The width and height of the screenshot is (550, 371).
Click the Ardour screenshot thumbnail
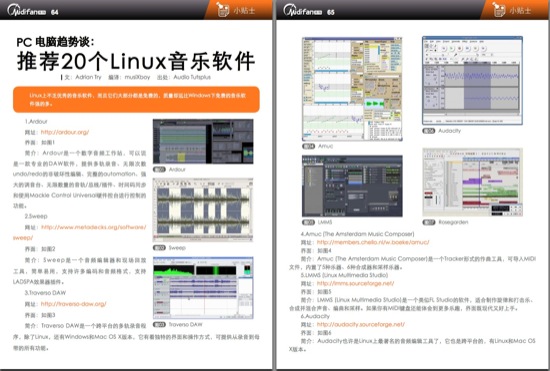coord(203,141)
